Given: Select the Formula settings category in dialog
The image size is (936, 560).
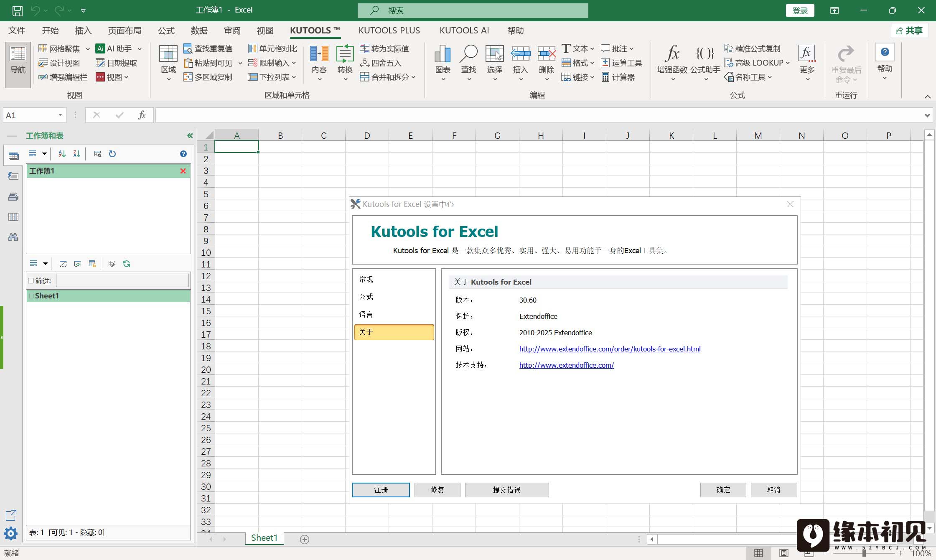Looking at the screenshot, I should point(394,297).
